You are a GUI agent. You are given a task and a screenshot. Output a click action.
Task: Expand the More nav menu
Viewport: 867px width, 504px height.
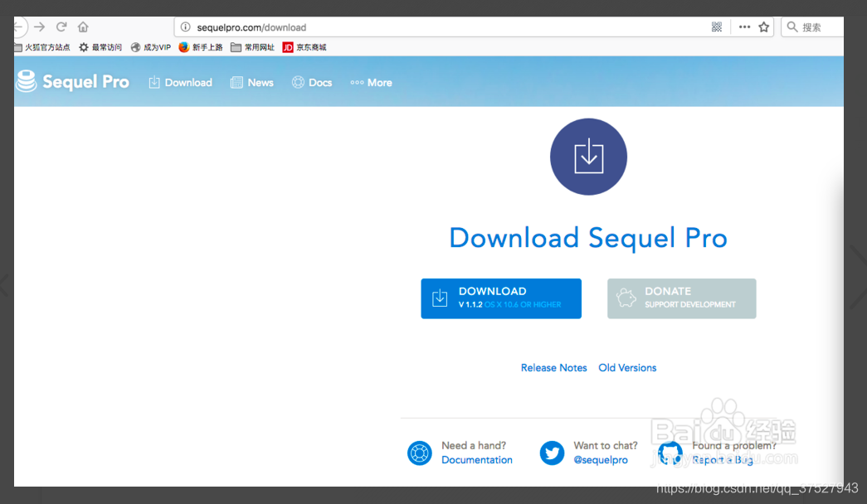(x=371, y=82)
